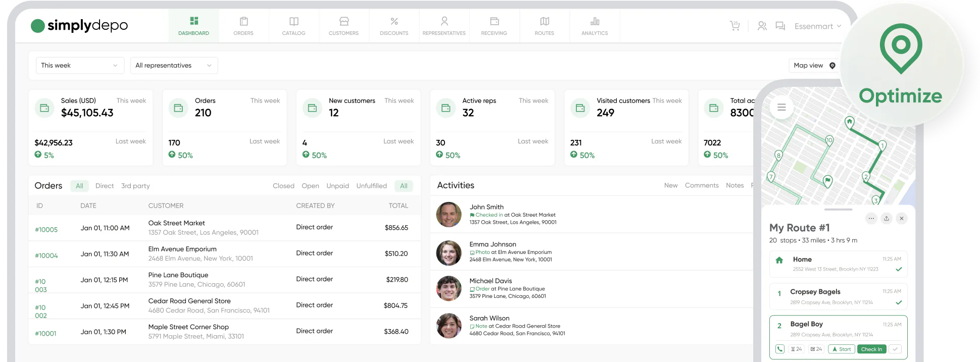Open order #10005 link

coord(46,230)
